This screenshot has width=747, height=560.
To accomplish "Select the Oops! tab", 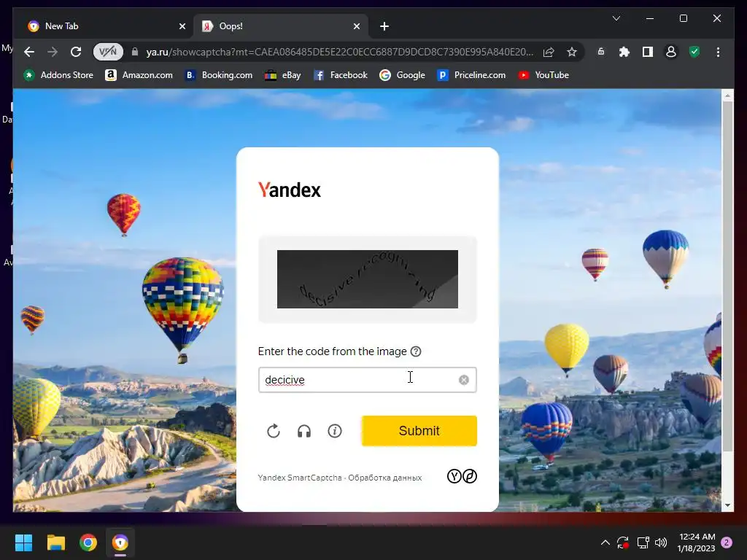I will point(281,26).
